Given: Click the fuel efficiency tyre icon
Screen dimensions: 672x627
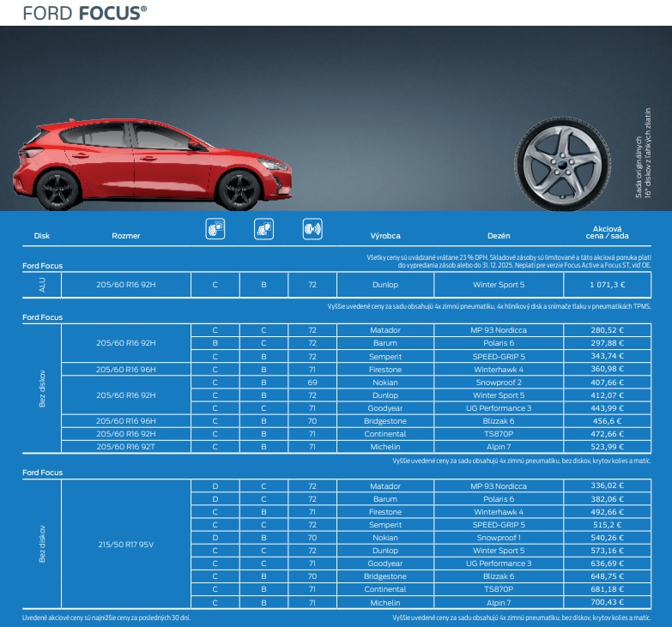Looking at the screenshot, I should [215, 229].
